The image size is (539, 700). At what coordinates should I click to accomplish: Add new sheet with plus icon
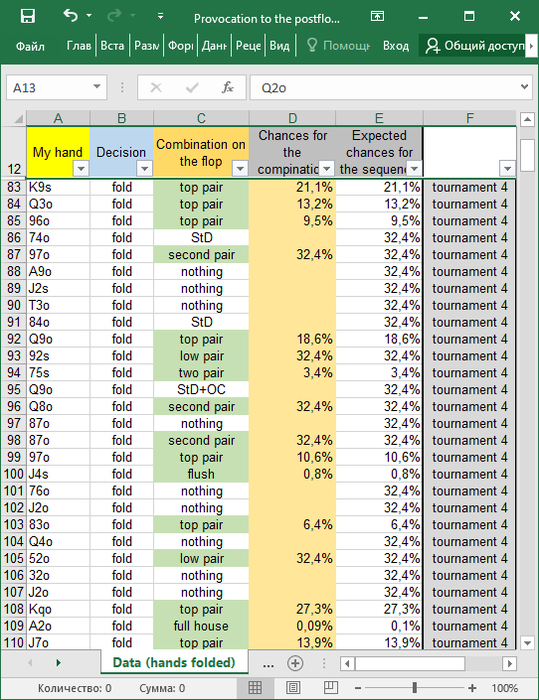(295, 663)
